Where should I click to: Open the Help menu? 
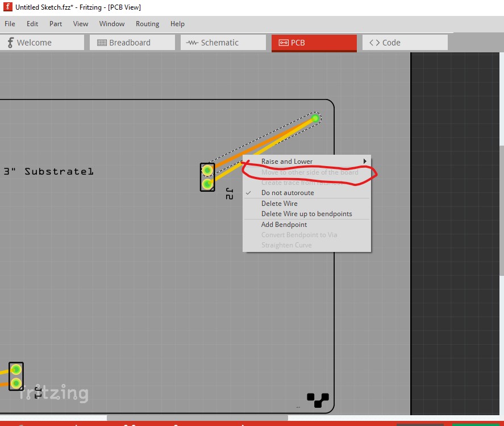click(x=177, y=24)
